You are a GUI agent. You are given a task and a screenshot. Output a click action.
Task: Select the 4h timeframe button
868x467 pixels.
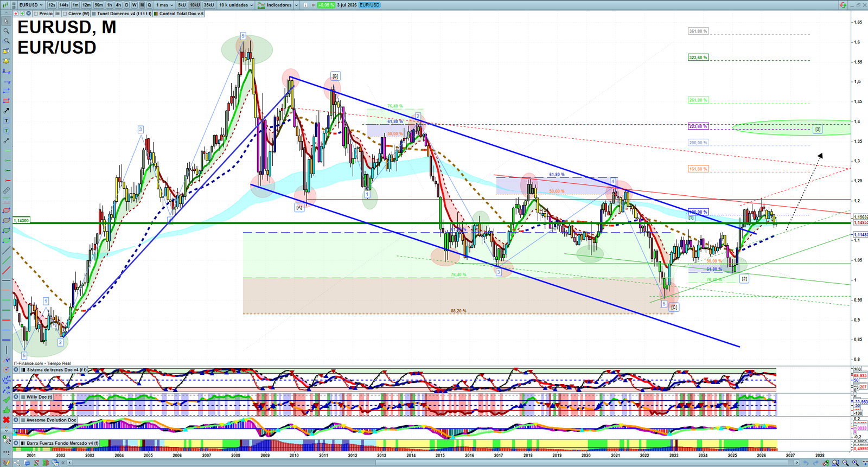118,5
